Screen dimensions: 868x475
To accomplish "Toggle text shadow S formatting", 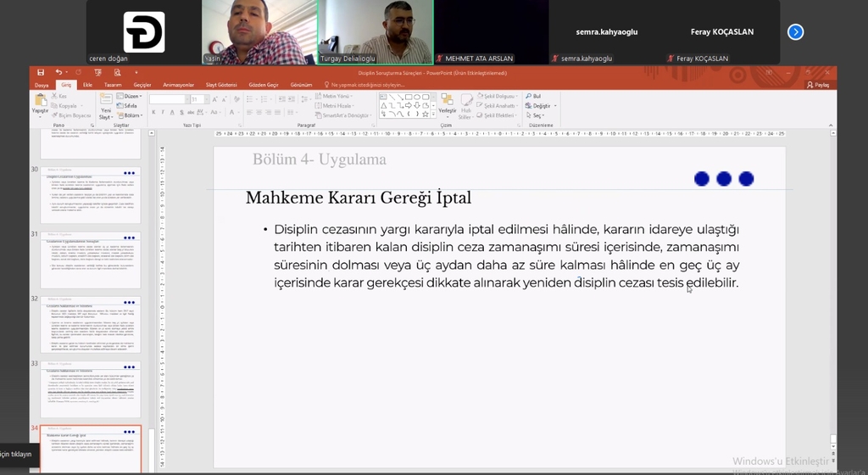I will pos(181,112).
